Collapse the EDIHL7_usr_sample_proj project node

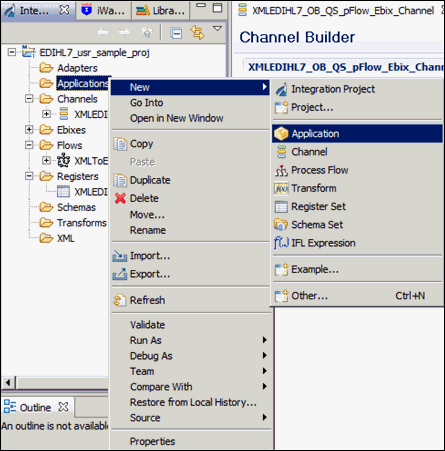point(12,52)
